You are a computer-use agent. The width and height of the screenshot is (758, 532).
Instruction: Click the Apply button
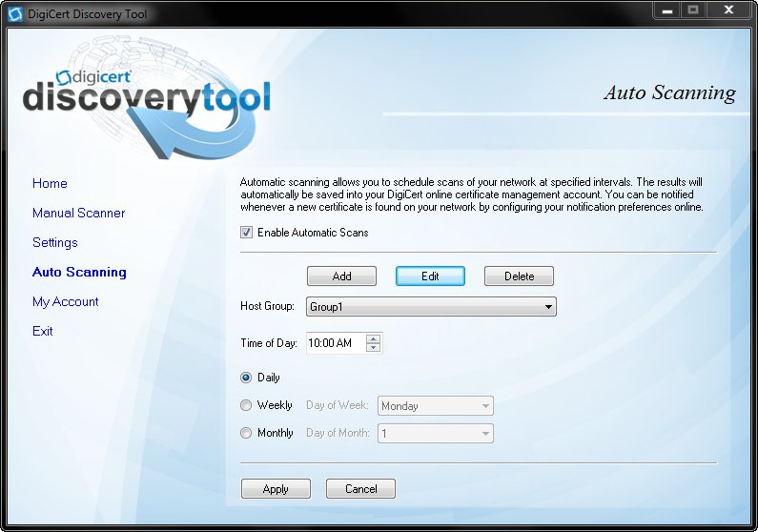tap(277, 488)
